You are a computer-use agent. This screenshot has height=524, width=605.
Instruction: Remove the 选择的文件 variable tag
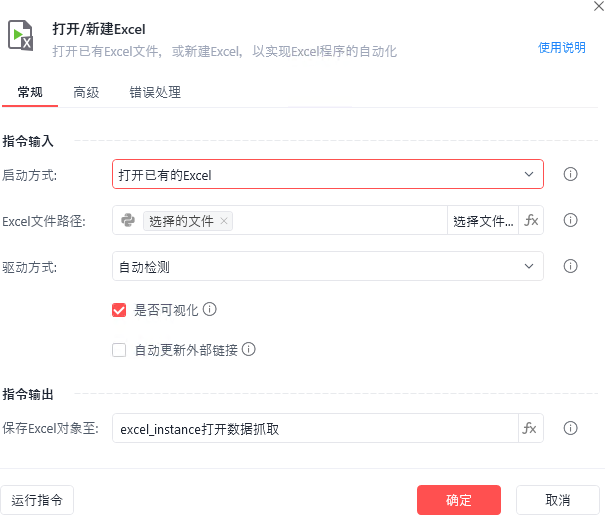[224, 221]
